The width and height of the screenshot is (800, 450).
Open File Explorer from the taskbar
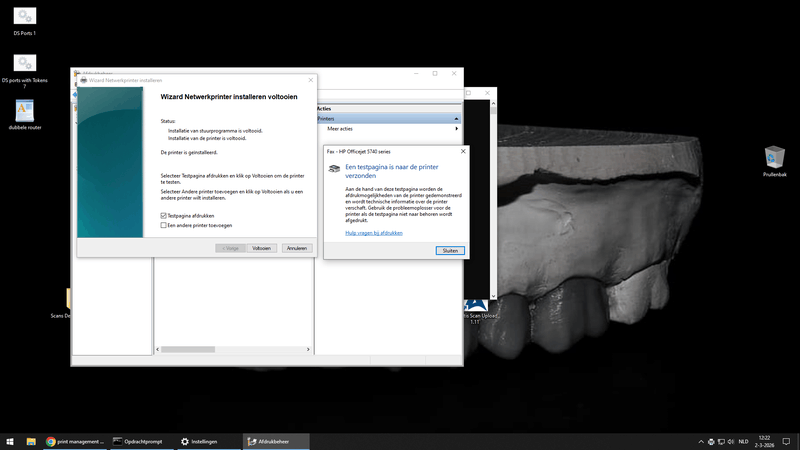[x=31, y=442]
